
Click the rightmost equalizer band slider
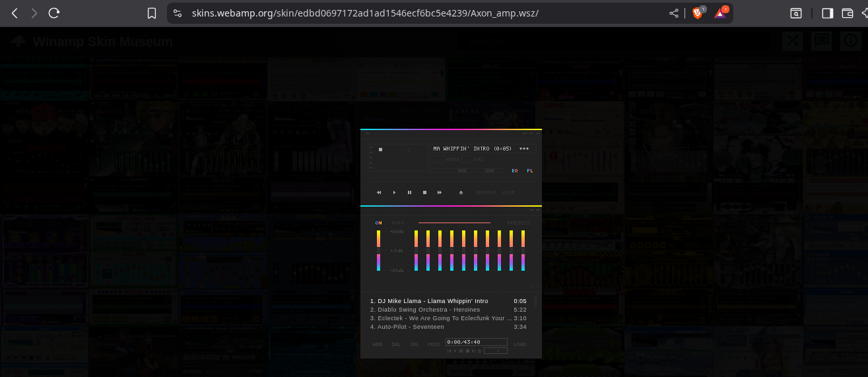(x=523, y=250)
